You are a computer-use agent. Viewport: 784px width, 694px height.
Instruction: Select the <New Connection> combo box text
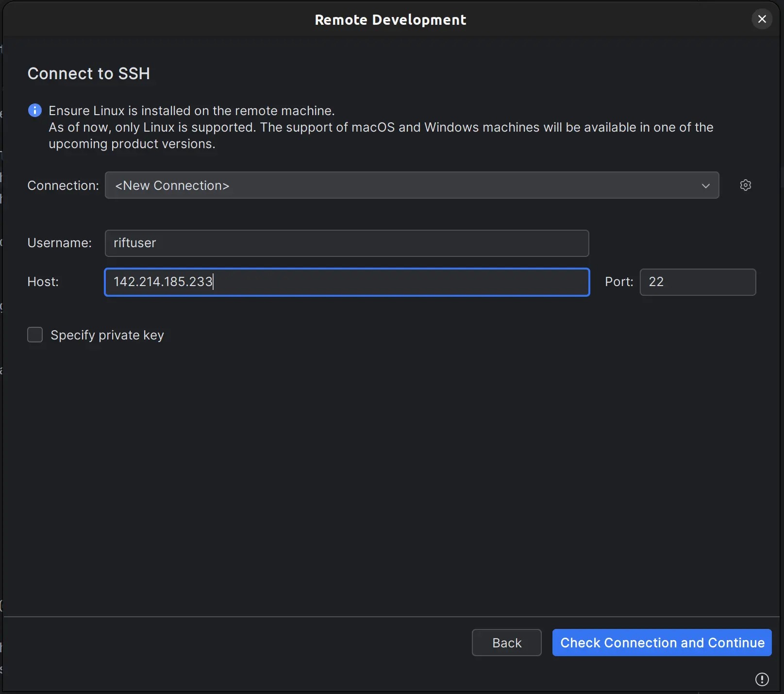(x=172, y=186)
